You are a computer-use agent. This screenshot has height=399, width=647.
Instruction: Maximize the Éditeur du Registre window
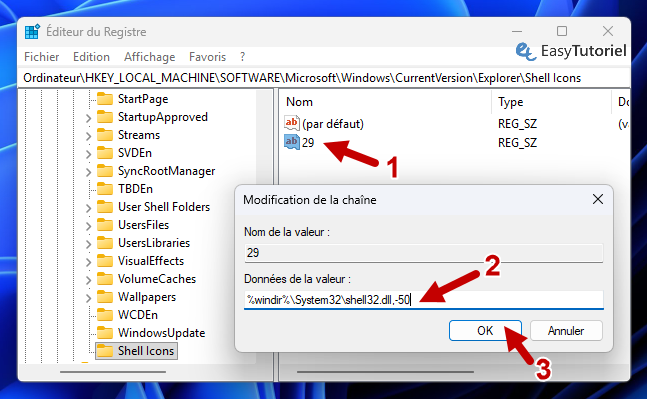pyautogui.click(x=562, y=31)
